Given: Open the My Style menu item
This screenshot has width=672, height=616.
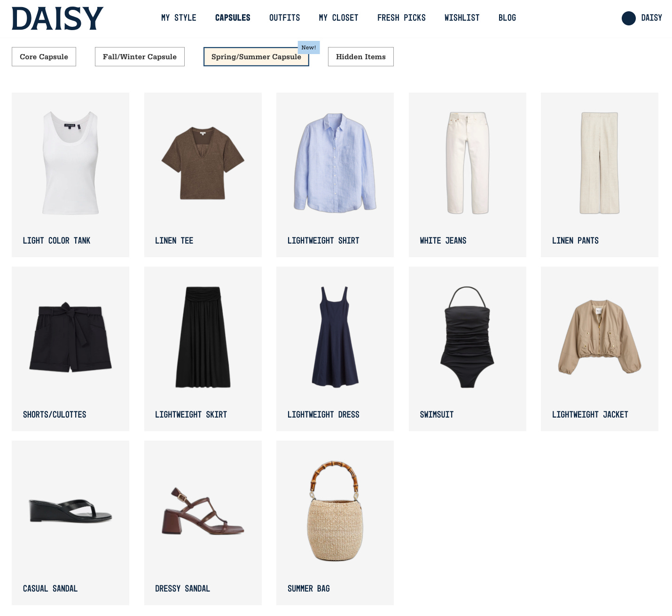Looking at the screenshot, I should [179, 18].
